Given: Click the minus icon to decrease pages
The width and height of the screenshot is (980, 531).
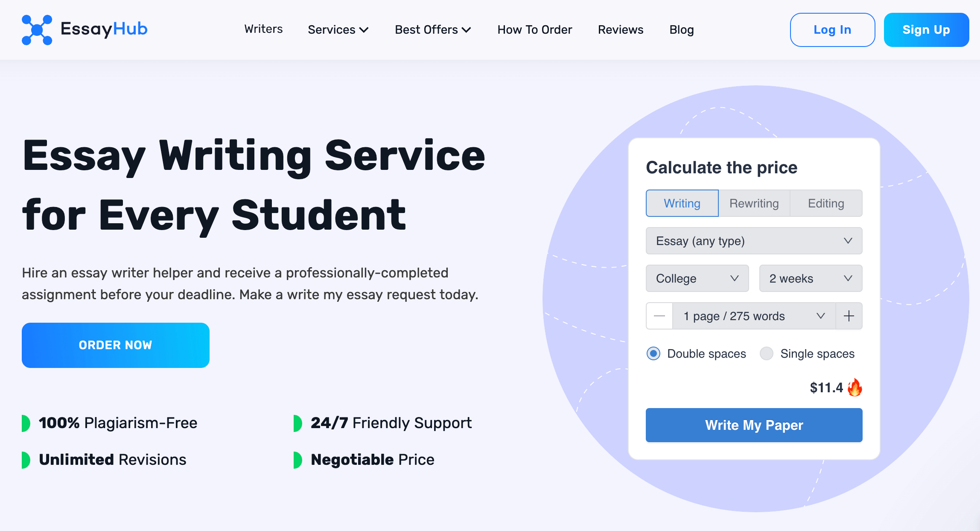Looking at the screenshot, I should (x=659, y=316).
